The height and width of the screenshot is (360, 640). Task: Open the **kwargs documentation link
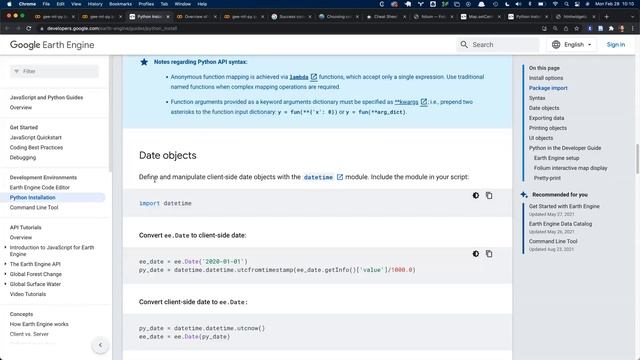(410, 102)
